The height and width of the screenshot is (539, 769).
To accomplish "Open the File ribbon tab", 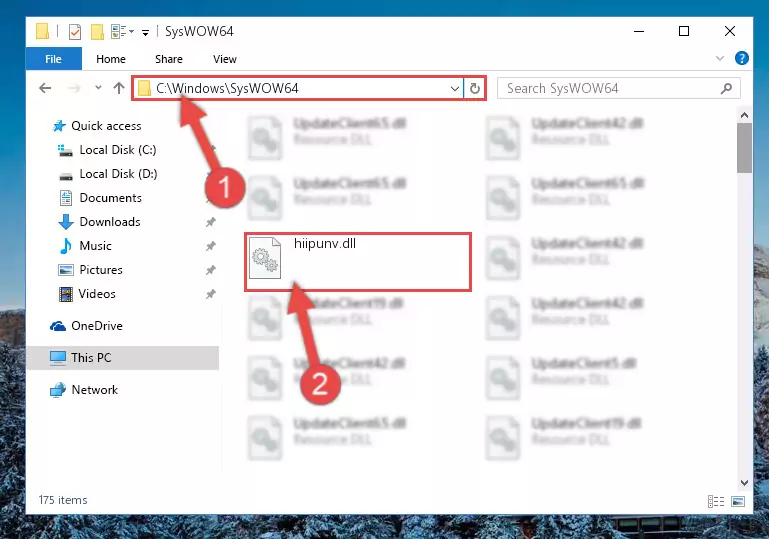I will [53, 59].
